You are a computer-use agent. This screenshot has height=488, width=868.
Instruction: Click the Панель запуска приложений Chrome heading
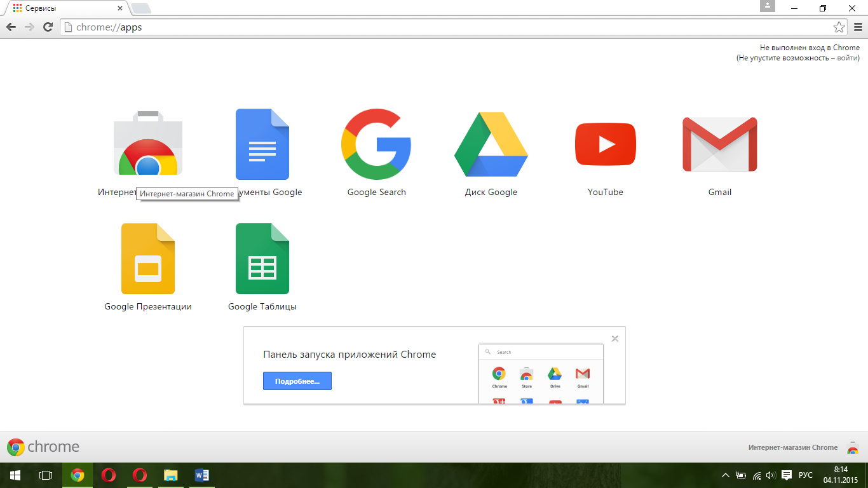click(349, 355)
